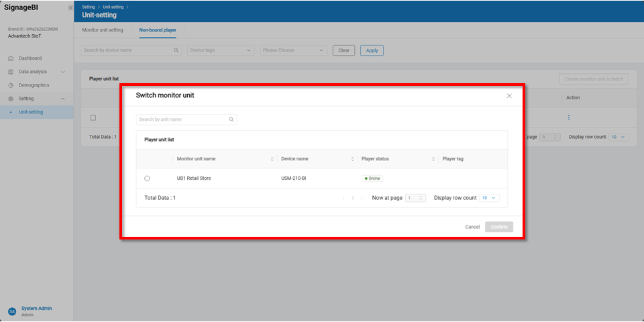Click the Search by unit name field
Screen dimensions: 644x322
point(181,119)
